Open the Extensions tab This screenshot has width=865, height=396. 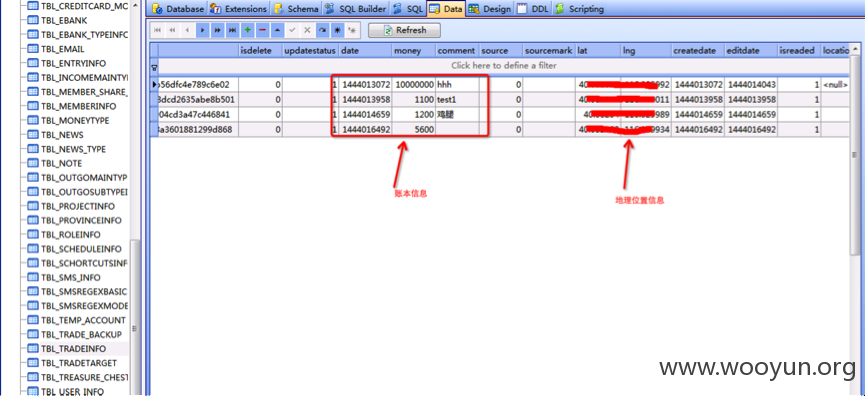point(239,9)
